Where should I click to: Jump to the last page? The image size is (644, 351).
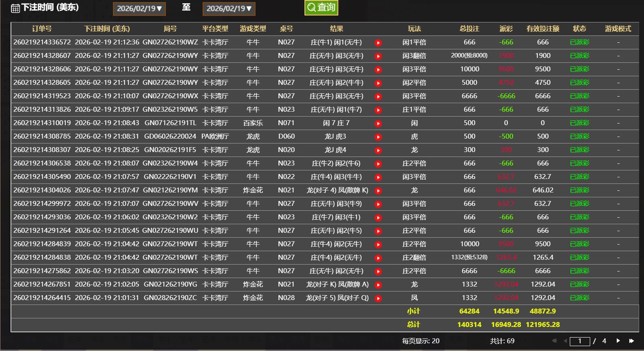tap(631, 341)
